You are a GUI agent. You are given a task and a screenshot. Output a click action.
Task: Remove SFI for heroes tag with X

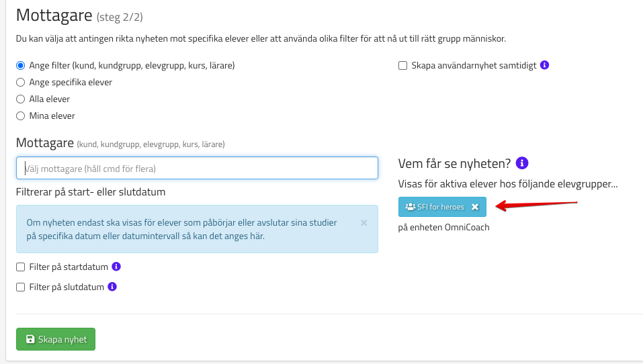coord(475,207)
